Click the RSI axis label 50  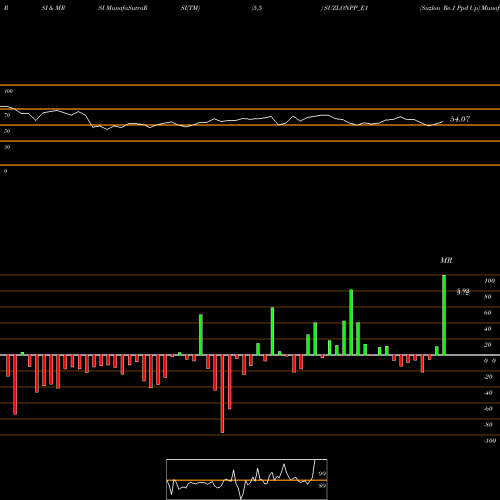tap(7, 131)
